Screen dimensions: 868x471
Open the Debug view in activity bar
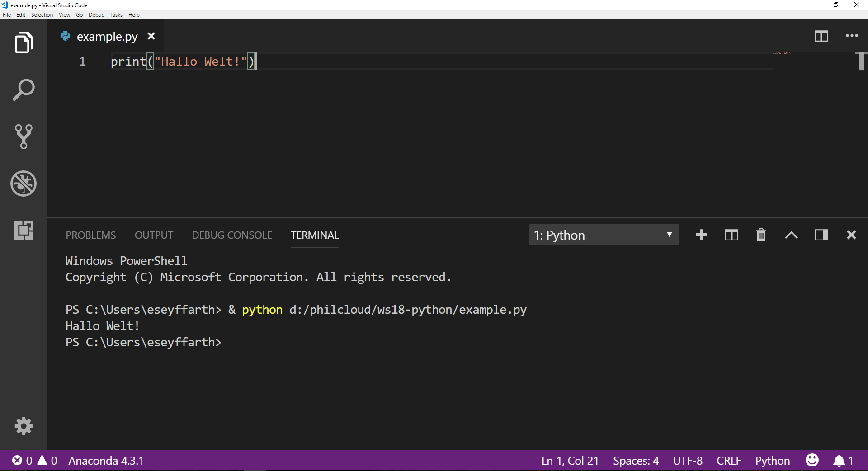tap(24, 184)
